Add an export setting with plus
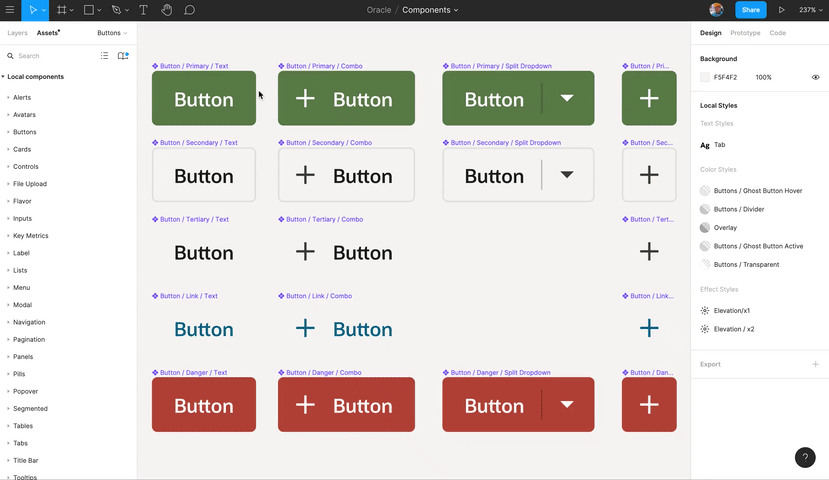The image size is (829, 480). pos(815,364)
